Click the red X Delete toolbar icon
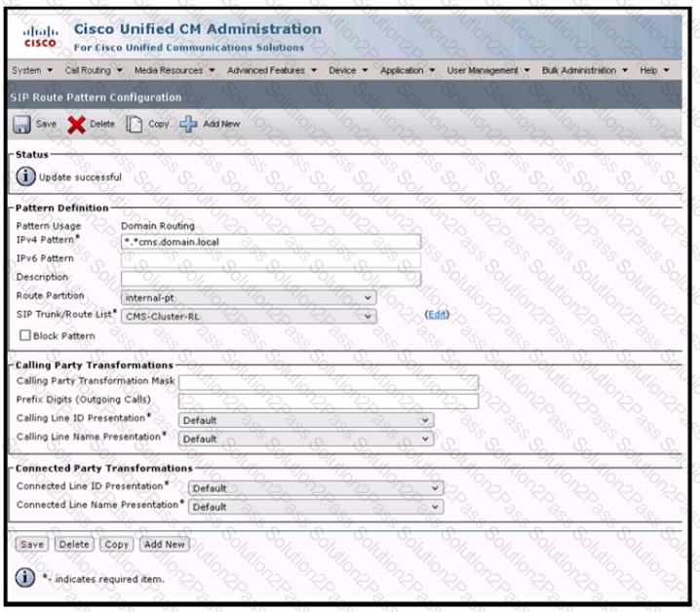Viewport: 700px width, 612px height. (76, 125)
